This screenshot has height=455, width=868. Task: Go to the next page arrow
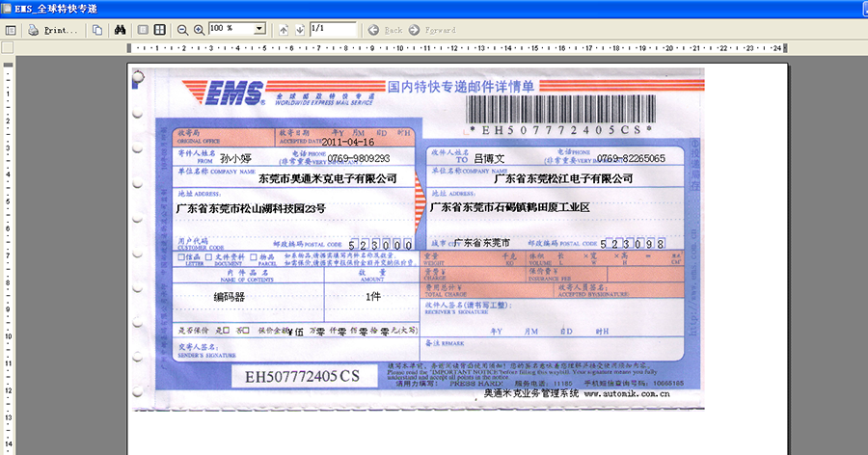300,30
